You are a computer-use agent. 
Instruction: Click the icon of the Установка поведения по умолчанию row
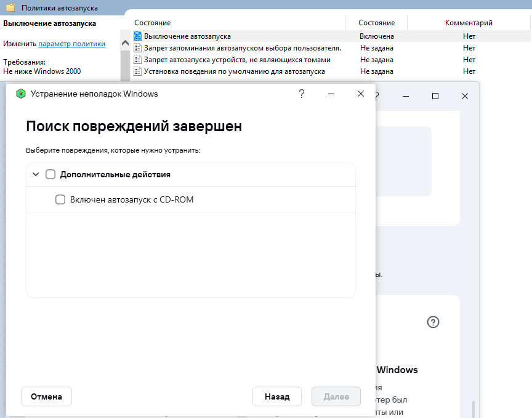(137, 71)
